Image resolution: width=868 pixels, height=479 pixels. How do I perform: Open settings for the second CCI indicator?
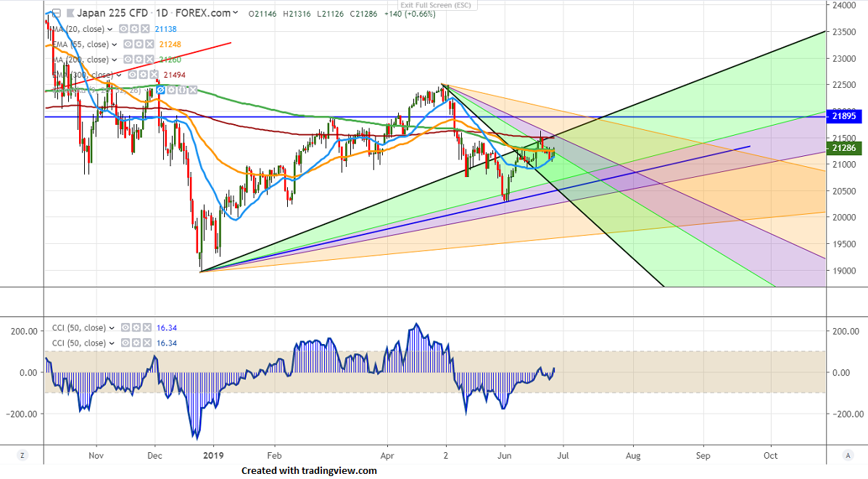(136, 343)
